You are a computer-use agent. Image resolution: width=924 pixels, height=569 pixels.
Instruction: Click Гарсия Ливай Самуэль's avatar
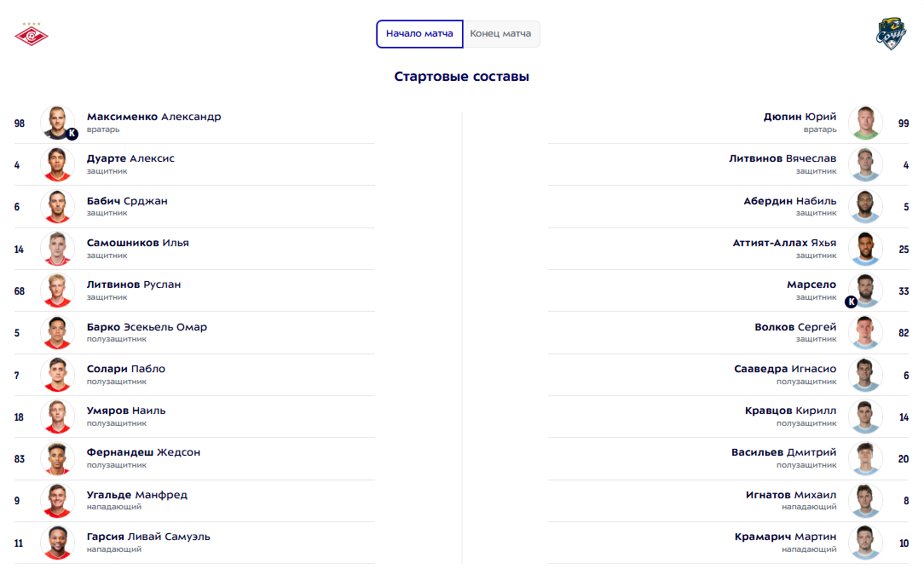click(x=58, y=543)
